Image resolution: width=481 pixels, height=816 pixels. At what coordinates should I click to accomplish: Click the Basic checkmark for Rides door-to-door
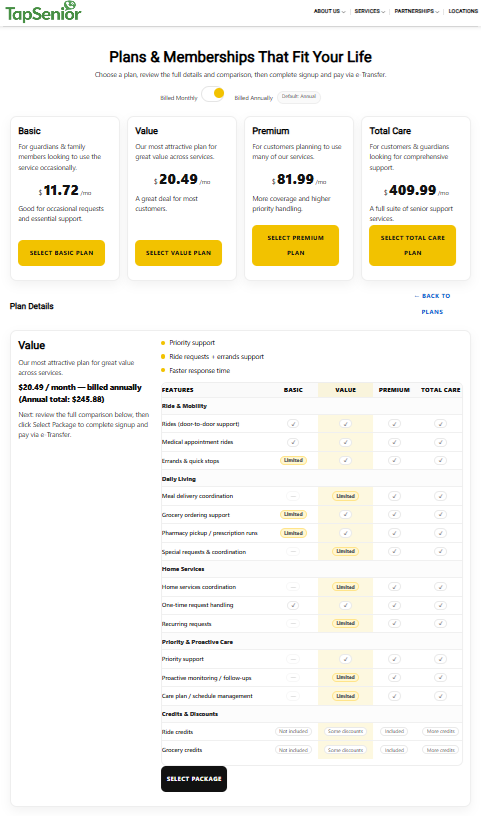tap(293, 424)
